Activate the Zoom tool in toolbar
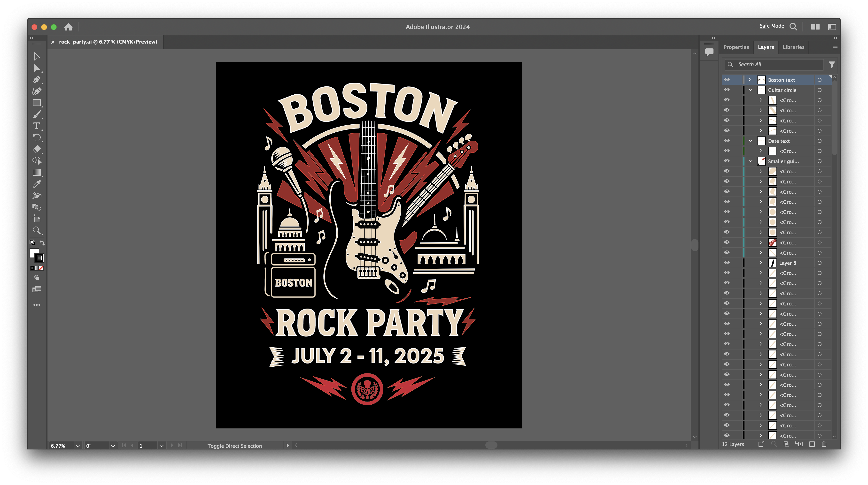This screenshot has height=485, width=868. point(37,230)
